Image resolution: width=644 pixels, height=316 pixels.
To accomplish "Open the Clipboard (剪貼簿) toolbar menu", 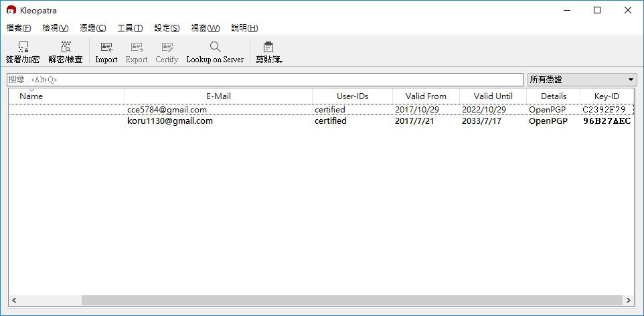I will coord(268,52).
